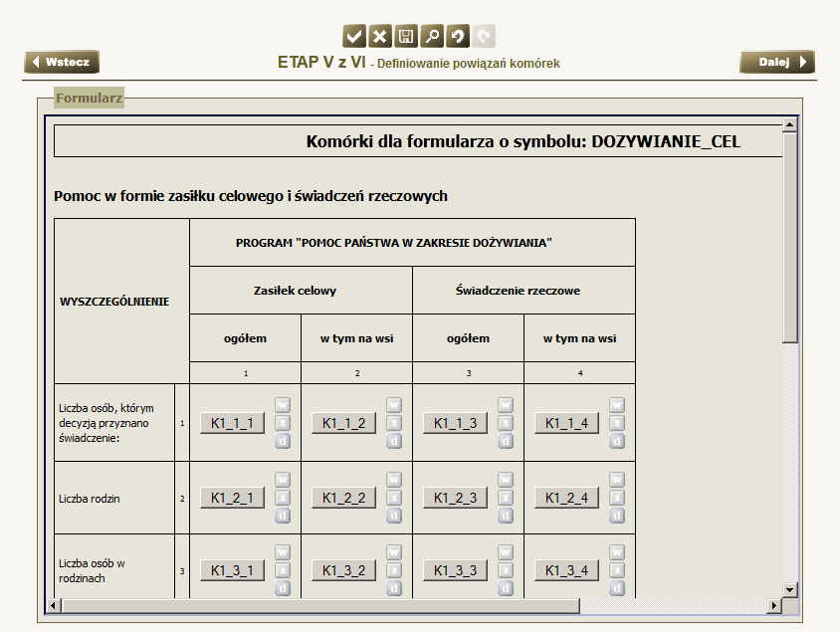Click the 'Liczba rodzin' row label
This screenshot has width=840, height=632.
[x=90, y=499]
